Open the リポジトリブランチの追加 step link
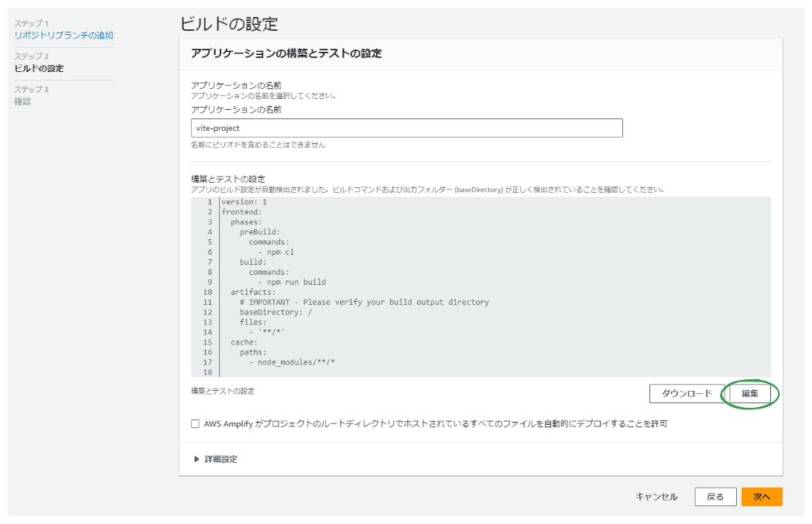 tap(63, 35)
